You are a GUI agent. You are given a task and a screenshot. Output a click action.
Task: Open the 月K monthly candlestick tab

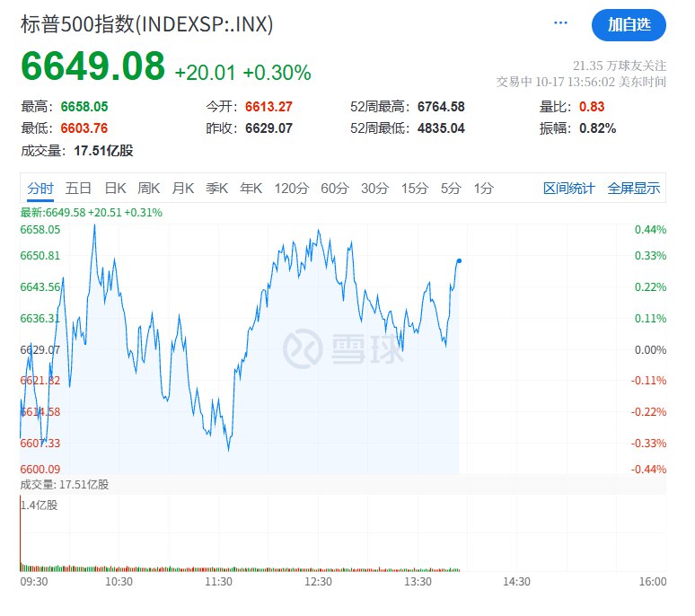(183, 188)
